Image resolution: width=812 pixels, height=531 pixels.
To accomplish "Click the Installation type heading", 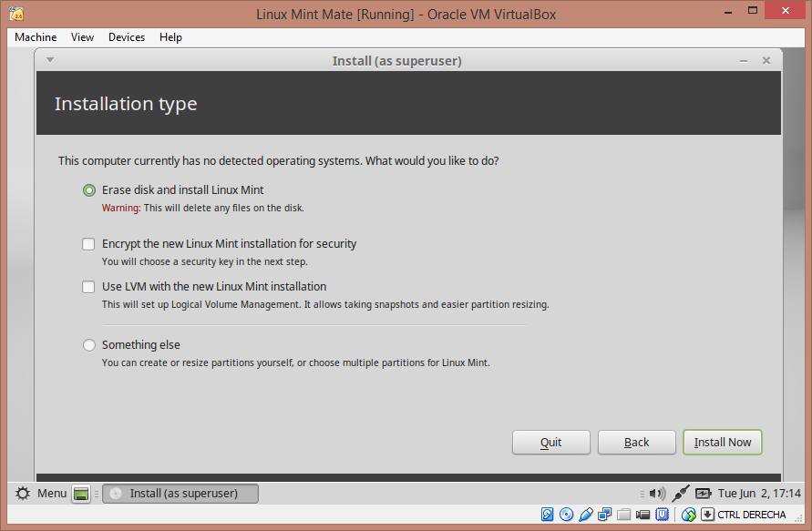I will coord(126,104).
